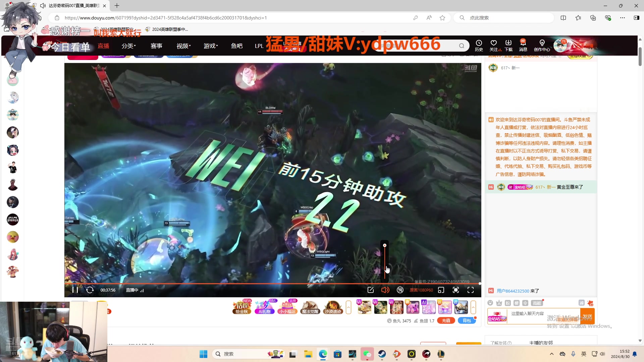Click the 充值 recharge button
The height and width of the screenshot is (362, 644).
[446, 321]
